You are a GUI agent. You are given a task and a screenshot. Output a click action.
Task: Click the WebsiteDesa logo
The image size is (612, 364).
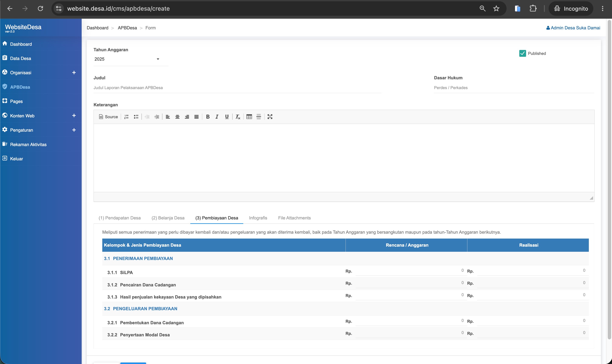(23, 28)
